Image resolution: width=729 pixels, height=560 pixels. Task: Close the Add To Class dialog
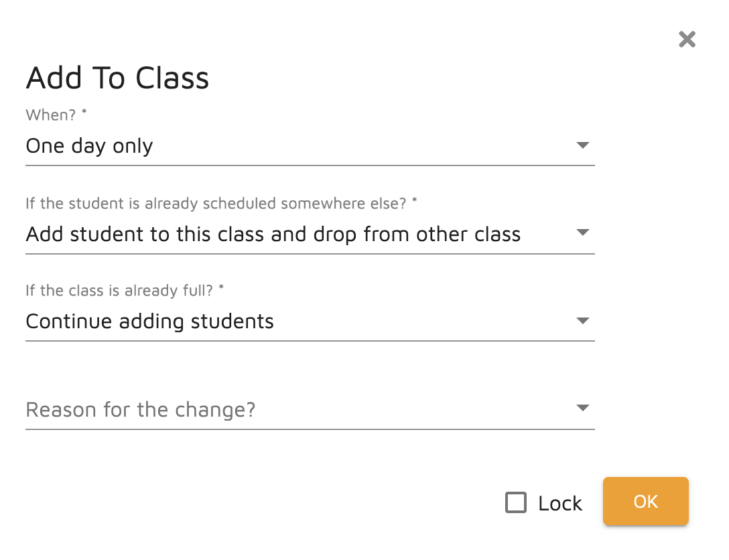pyautogui.click(x=687, y=40)
